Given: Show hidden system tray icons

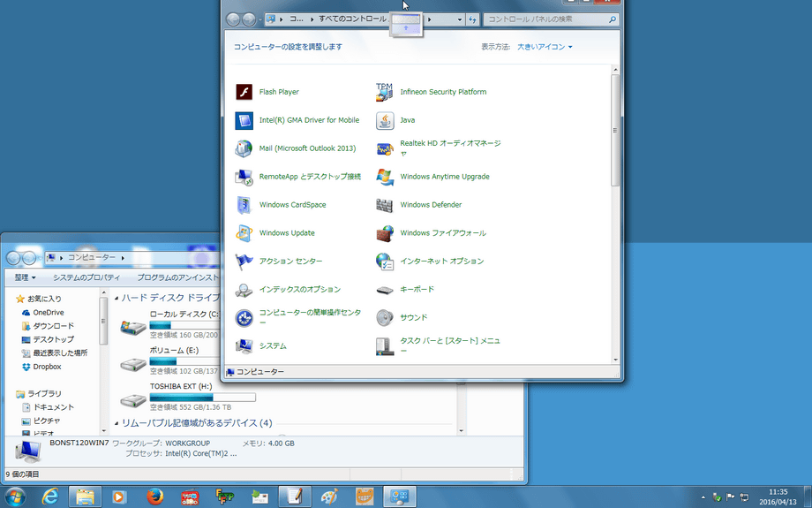Looking at the screenshot, I should [703, 497].
